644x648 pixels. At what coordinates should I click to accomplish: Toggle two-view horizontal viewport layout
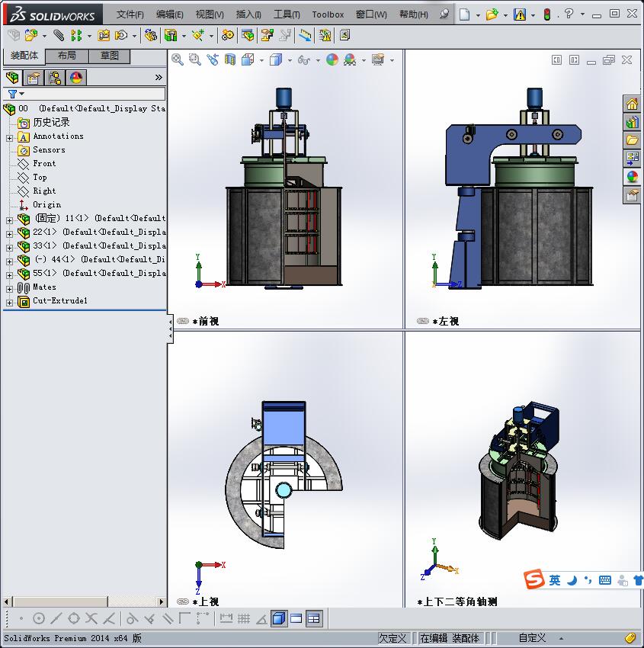pyautogui.click(x=296, y=618)
